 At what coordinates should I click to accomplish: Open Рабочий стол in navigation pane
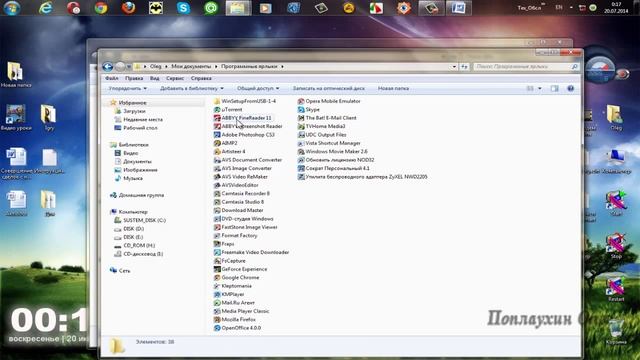(136, 128)
